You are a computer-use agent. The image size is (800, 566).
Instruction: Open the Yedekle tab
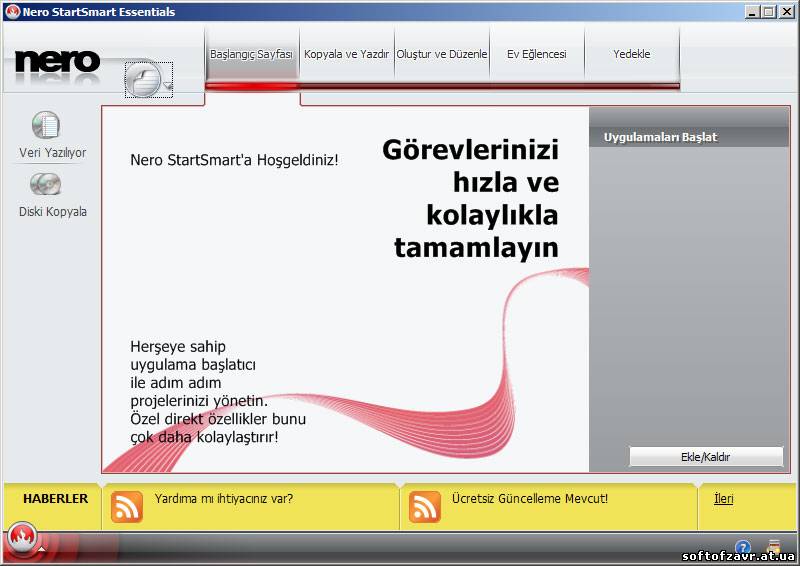(632, 54)
